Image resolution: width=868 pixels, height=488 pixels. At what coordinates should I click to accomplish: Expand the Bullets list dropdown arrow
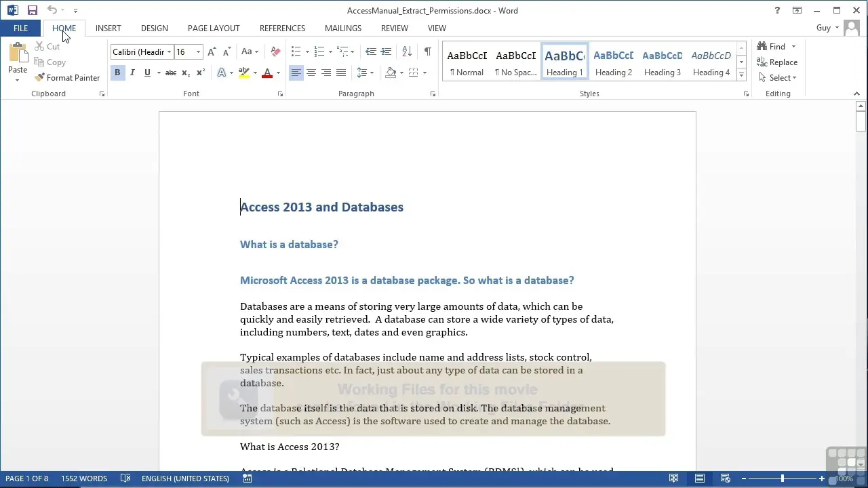307,52
